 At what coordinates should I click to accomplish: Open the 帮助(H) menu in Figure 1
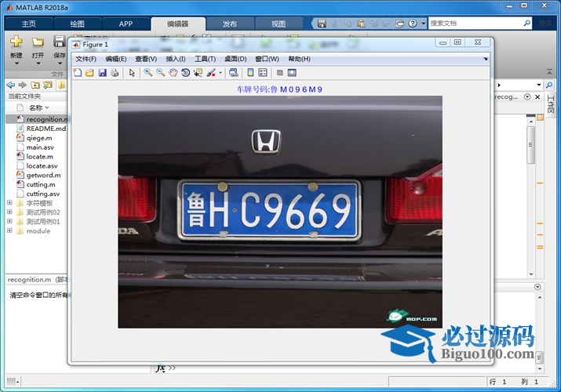click(300, 59)
